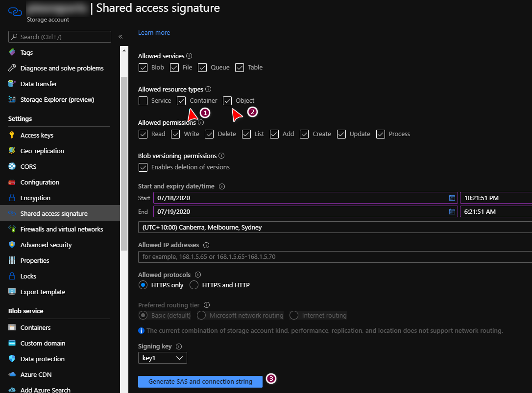Click Generate SAS and connection string

200,381
